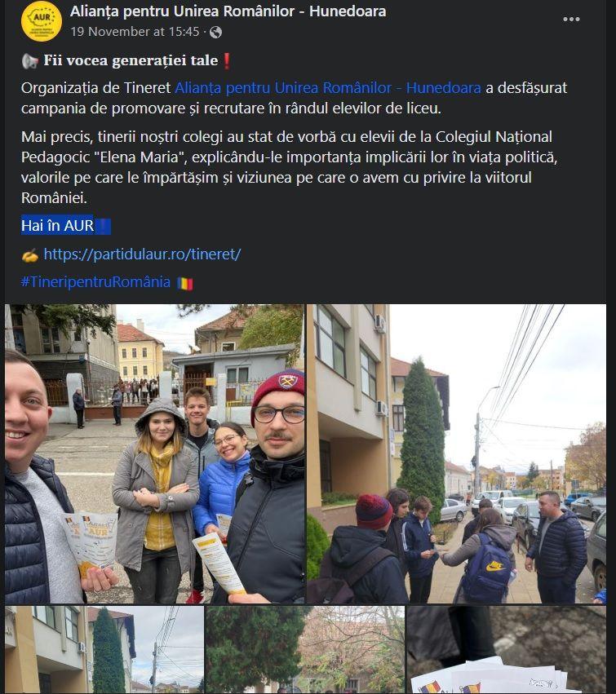Viewport: 616px width, 694px height.
Task: Click the writing hand emoji beside the link
Action: click(x=30, y=255)
